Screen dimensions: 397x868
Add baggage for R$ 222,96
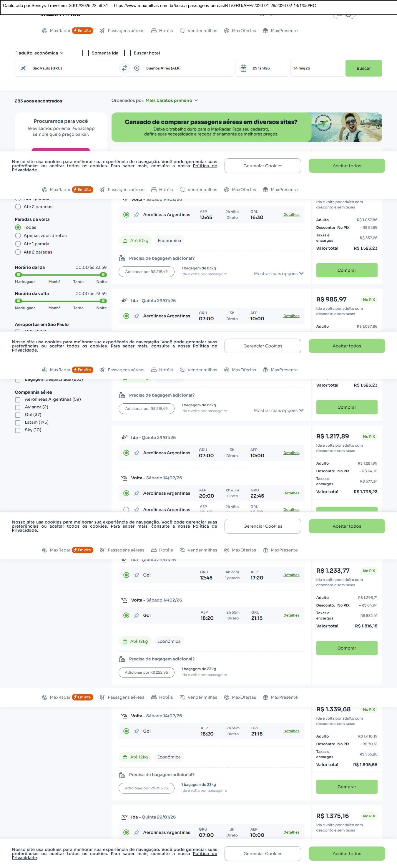[146, 672]
